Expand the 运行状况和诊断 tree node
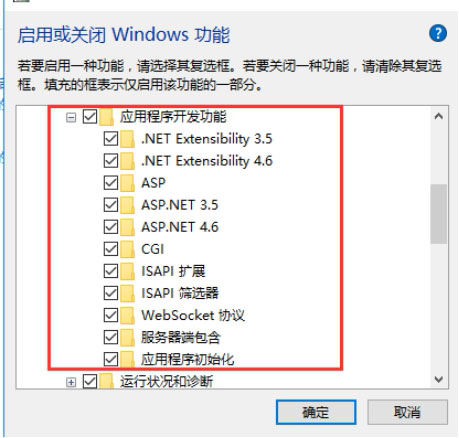This screenshot has width=459, height=438. point(71,382)
